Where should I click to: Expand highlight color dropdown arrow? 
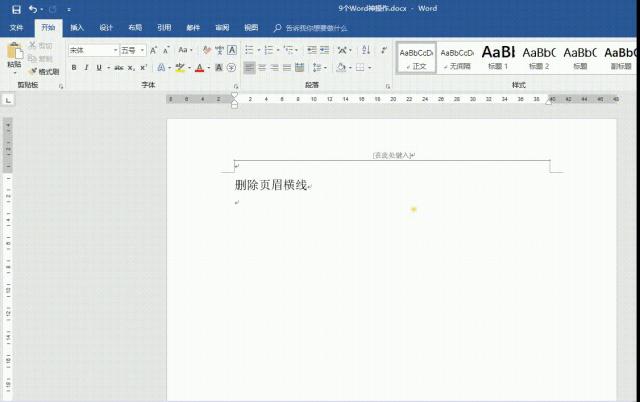point(189,68)
